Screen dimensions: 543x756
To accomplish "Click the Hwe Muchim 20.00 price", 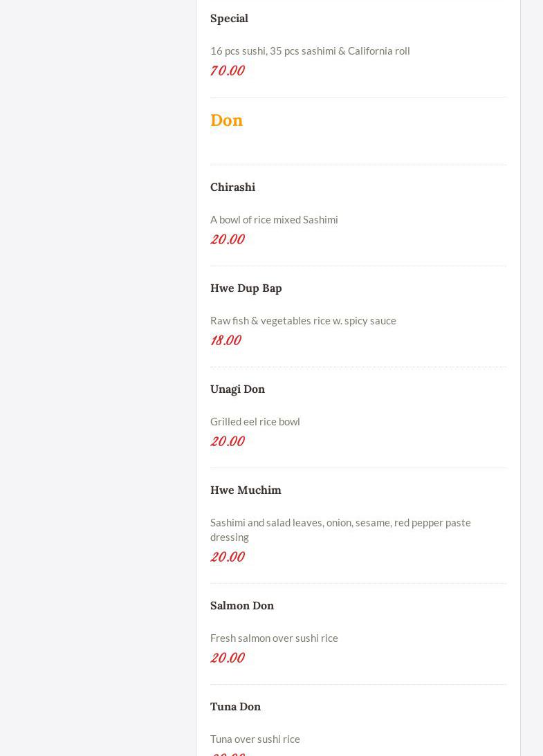I will [227, 557].
